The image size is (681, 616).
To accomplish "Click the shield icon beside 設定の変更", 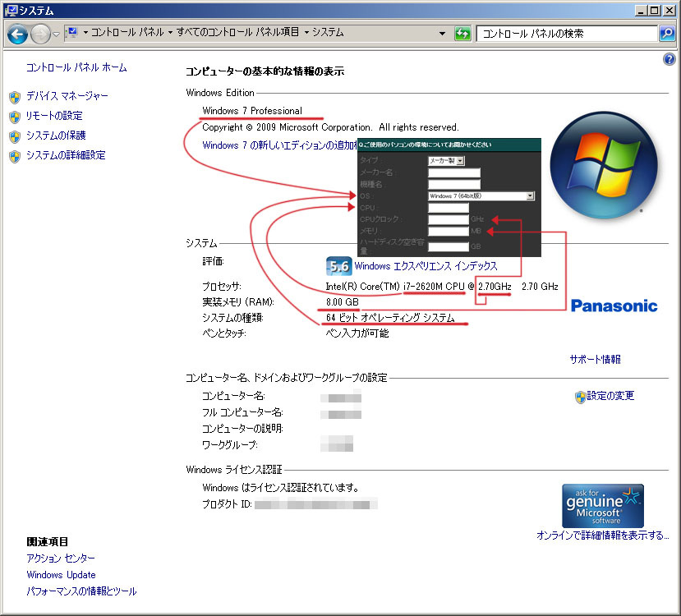I will [x=580, y=397].
